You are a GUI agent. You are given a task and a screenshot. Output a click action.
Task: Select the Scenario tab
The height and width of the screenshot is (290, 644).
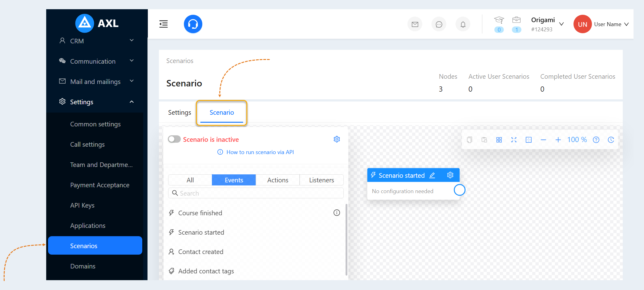coord(222,113)
